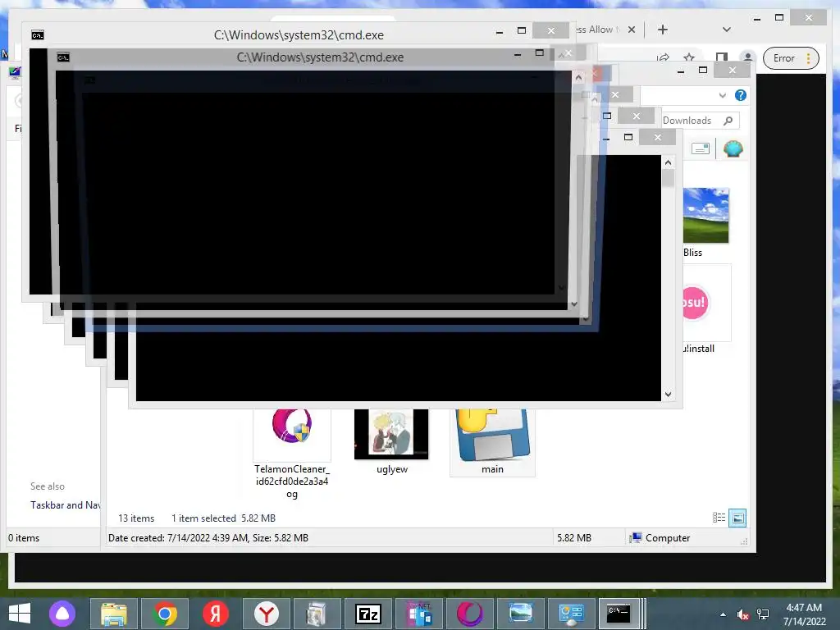Open the Control Panel taskbar icon
The width and height of the screenshot is (840, 630).
[x=571, y=614]
